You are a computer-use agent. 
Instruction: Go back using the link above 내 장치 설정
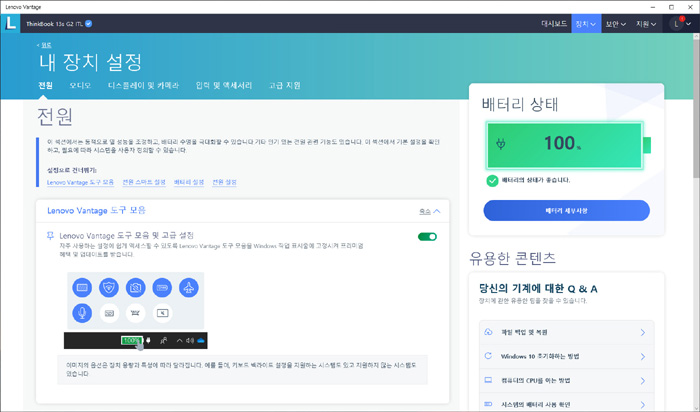pos(44,45)
